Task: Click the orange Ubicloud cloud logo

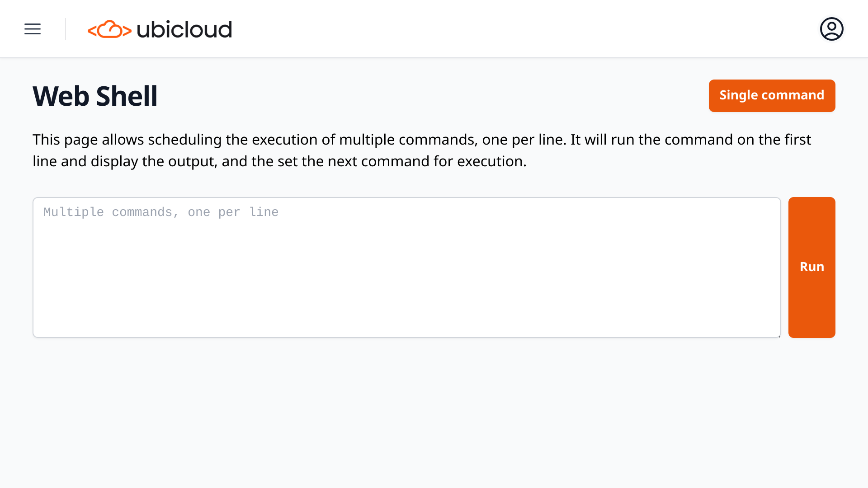Action: [109, 29]
